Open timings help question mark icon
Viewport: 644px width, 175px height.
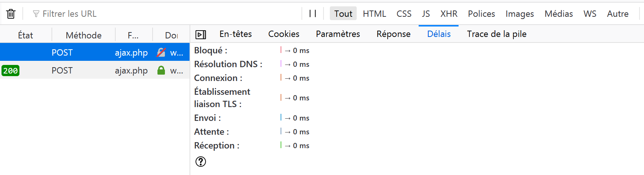coord(201,162)
